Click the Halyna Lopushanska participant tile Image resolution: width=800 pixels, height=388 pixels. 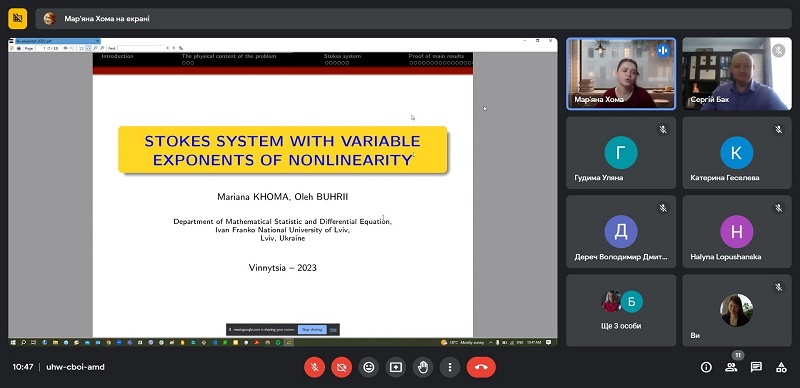(737, 232)
